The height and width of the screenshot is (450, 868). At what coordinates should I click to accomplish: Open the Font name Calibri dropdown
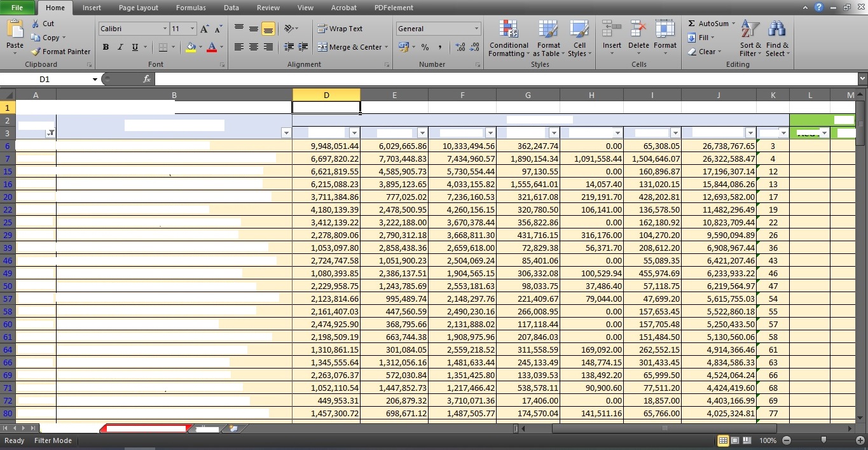165,29
